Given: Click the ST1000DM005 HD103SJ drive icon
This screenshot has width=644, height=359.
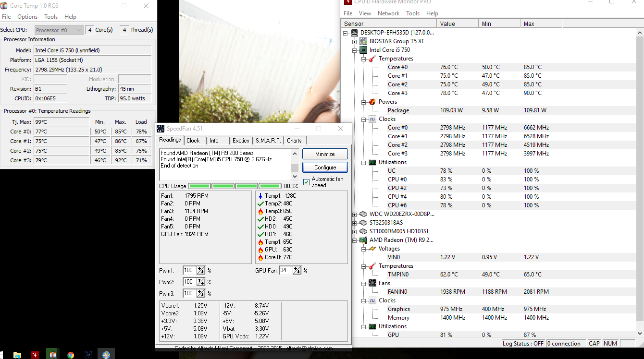Looking at the screenshot, I should coord(364,231).
